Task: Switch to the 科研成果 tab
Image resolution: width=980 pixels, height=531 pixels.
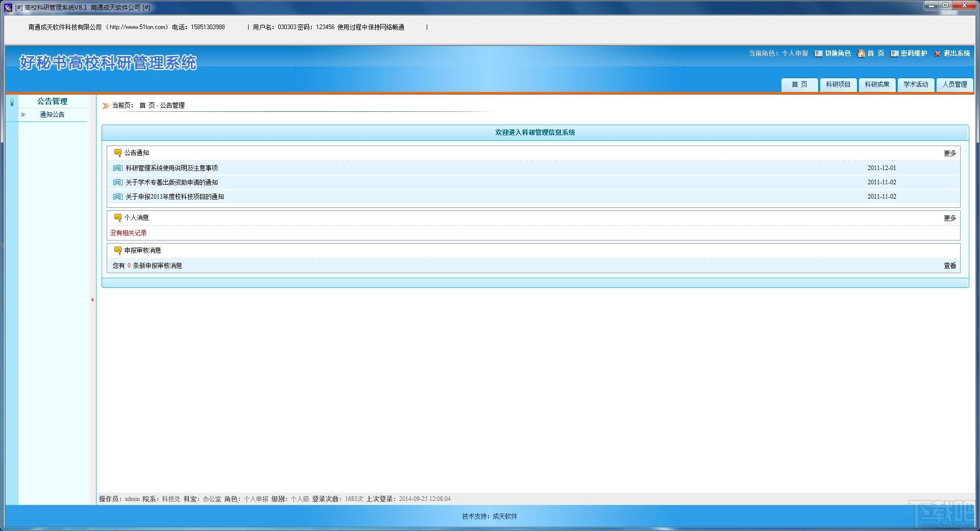Action: (877, 85)
